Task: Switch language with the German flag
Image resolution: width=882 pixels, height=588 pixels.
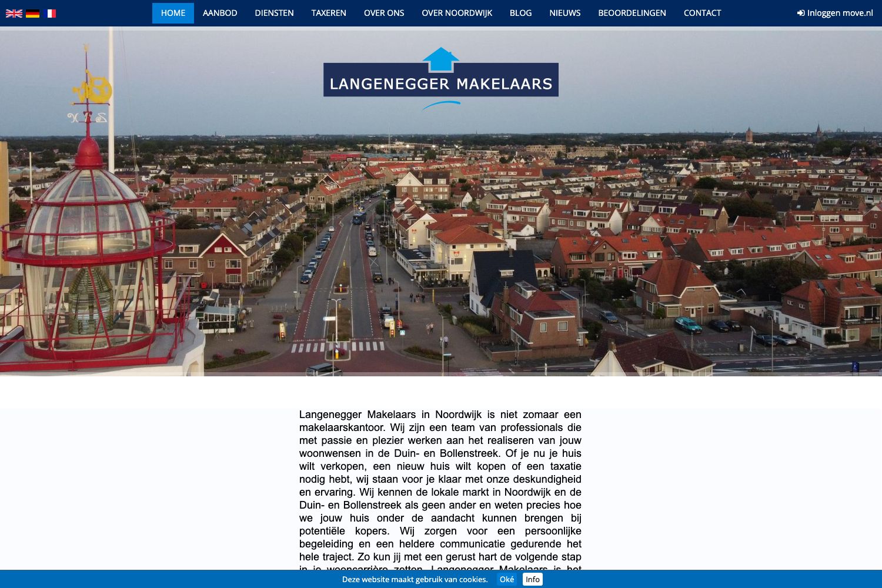Action: pyautogui.click(x=32, y=13)
